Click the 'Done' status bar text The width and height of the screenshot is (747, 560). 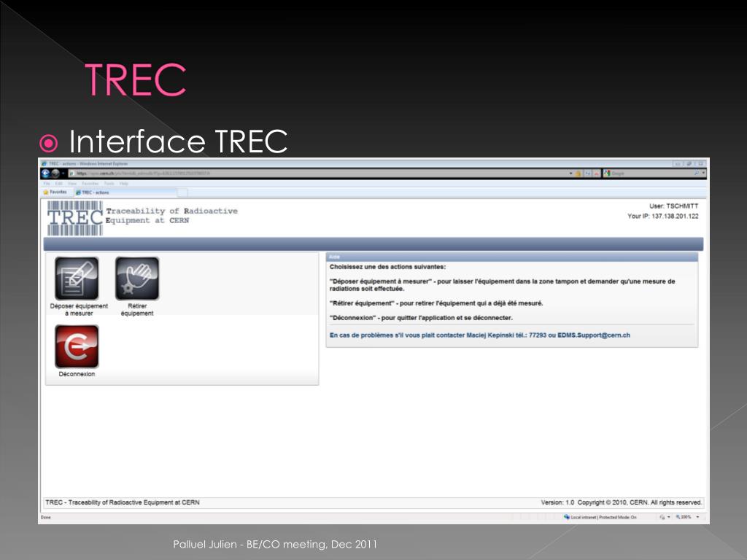click(x=46, y=517)
